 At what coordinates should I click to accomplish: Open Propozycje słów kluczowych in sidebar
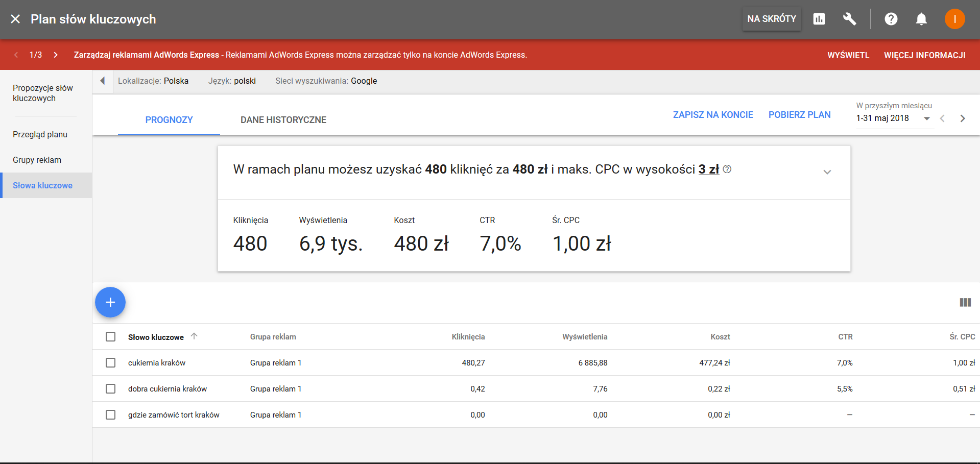point(43,93)
